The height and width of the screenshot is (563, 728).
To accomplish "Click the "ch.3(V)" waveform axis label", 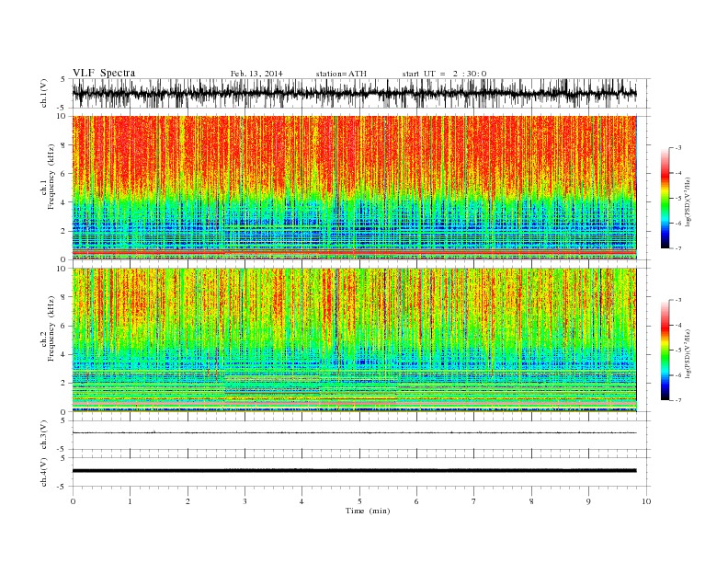I will click(44, 435).
